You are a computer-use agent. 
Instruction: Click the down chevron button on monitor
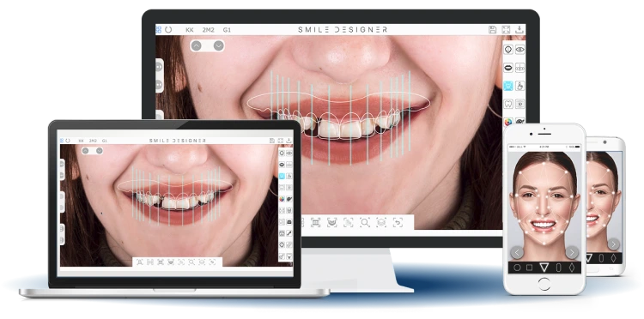click(218, 45)
